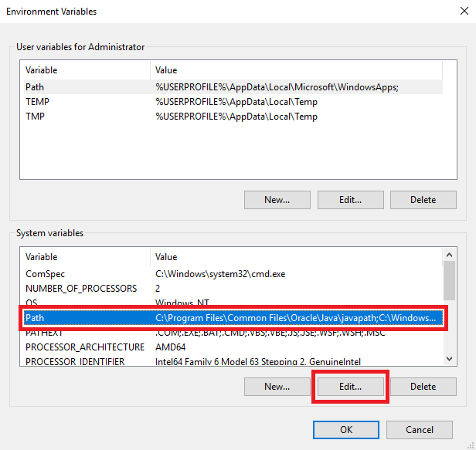476x450 pixels.
Task: Click the system variables scrollbar thumb
Action: pyautogui.click(x=449, y=281)
